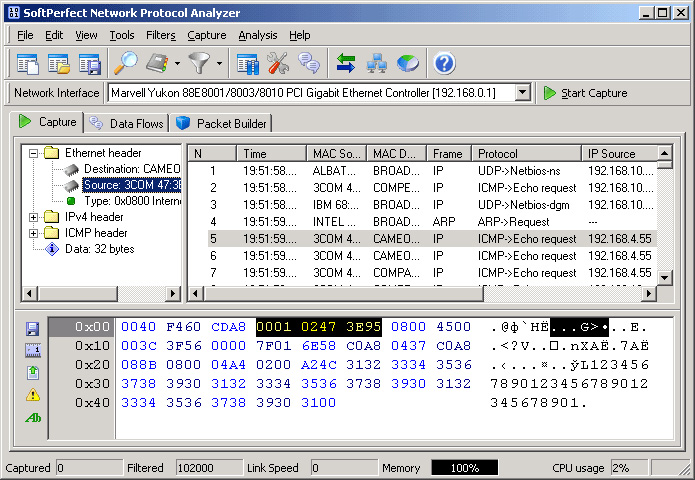
Task: Click the green and blue arrows icon
Action: click(x=346, y=64)
